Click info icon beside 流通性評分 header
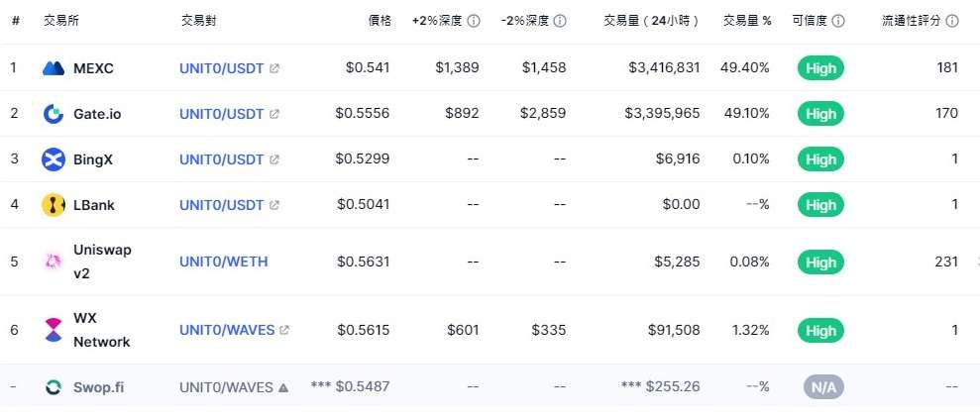The height and width of the screenshot is (420, 980). (952, 21)
